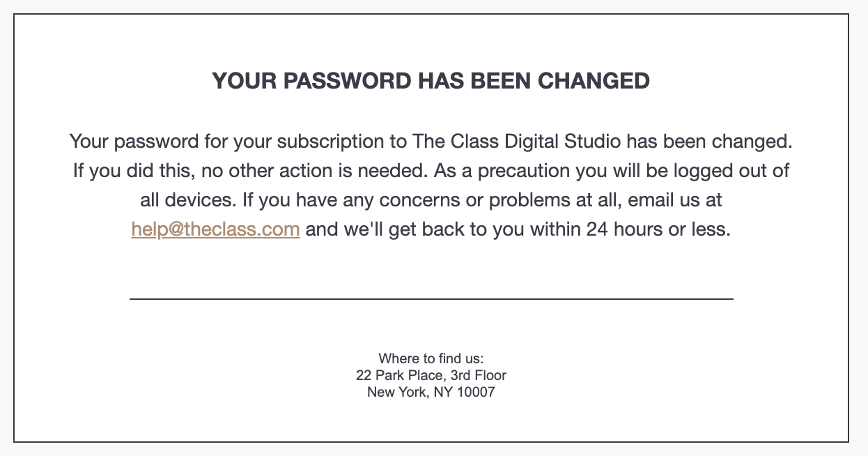Click the "Where to find us:" label
Image resolution: width=868 pixels, height=456 pixels.
(431, 359)
